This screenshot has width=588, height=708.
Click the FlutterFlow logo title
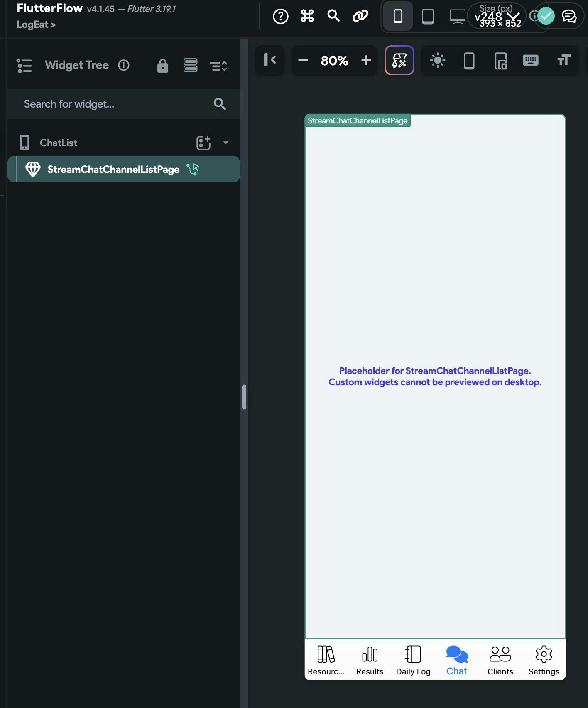[49, 8]
